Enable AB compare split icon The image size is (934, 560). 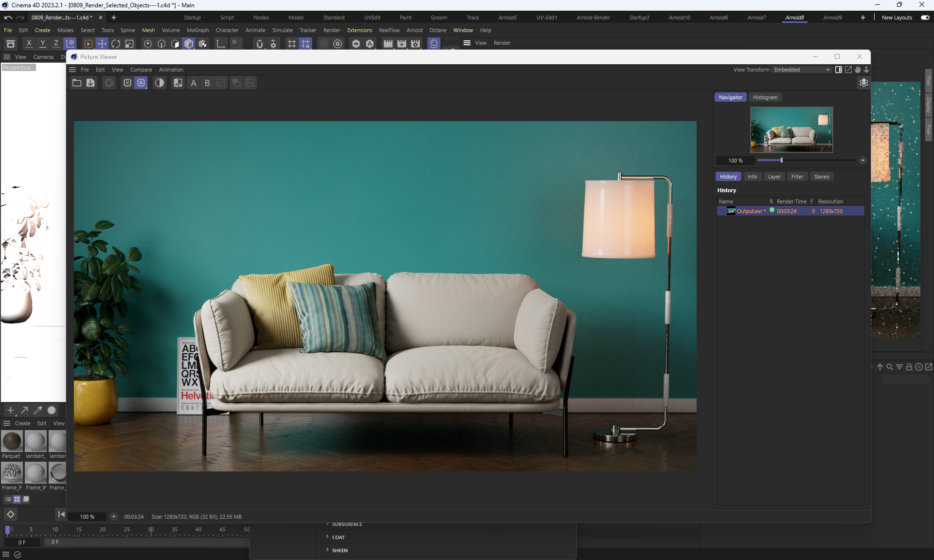click(x=178, y=83)
